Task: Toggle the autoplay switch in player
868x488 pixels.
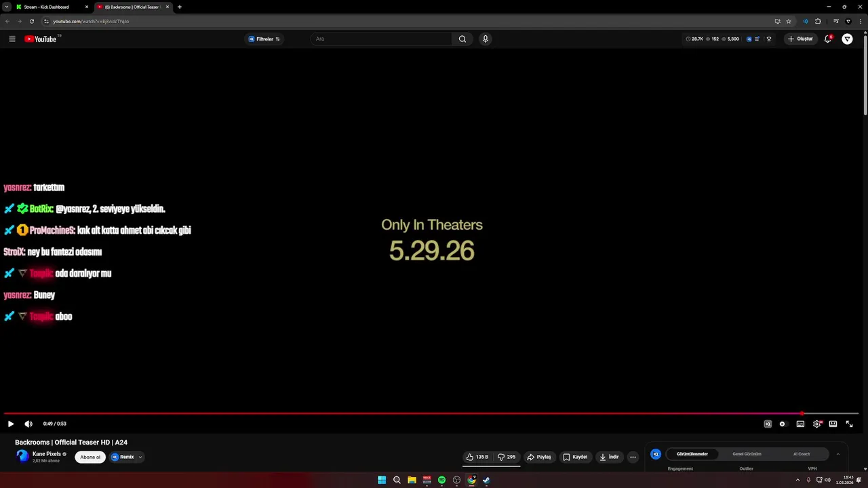Action: (x=783, y=424)
